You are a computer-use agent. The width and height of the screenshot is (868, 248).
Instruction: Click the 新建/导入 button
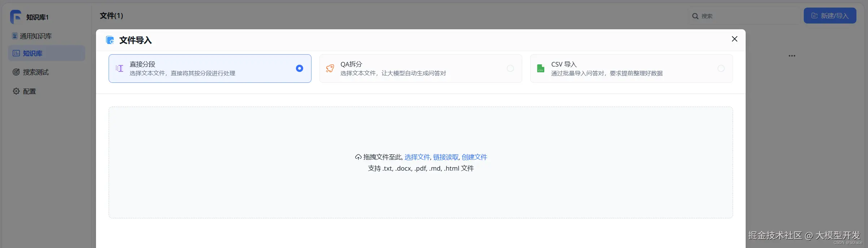(x=830, y=16)
